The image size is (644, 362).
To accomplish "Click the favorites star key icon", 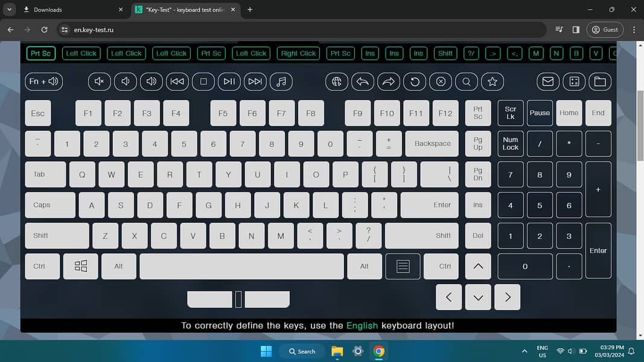I will (x=493, y=81).
